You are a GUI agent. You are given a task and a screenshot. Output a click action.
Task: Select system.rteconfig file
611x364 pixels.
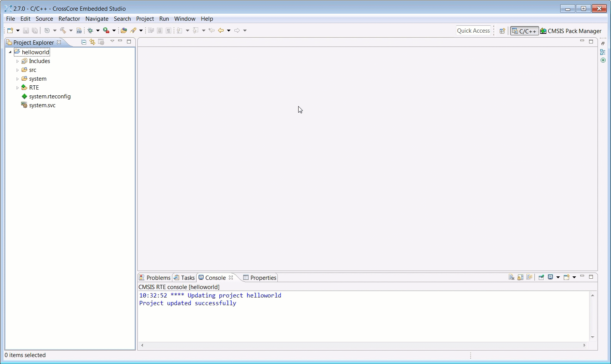pyautogui.click(x=46, y=96)
